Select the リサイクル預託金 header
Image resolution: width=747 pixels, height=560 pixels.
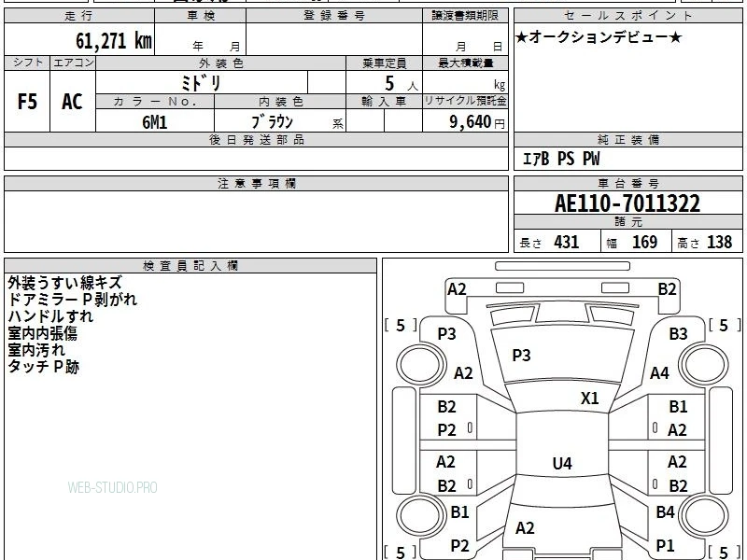coord(465,101)
